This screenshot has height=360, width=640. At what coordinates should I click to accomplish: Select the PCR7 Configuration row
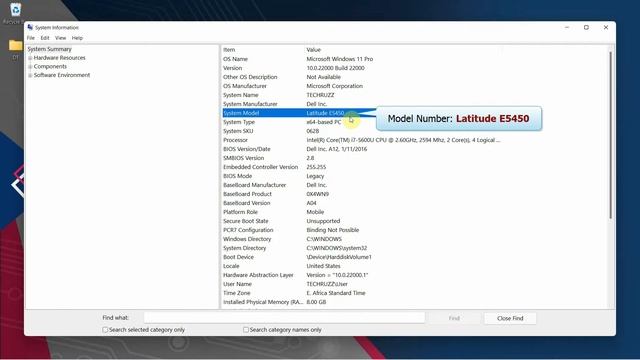click(414, 230)
